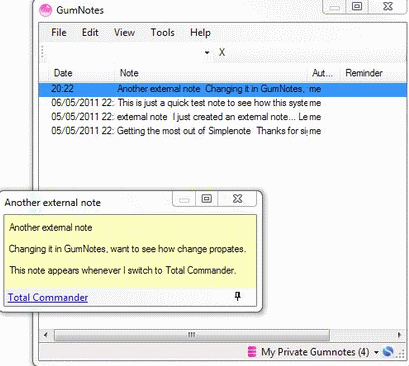The height and width of the screenshot is (366, 409).
Task: Open the toolbar dropdown arrow next to X
Action: point(207,52)
